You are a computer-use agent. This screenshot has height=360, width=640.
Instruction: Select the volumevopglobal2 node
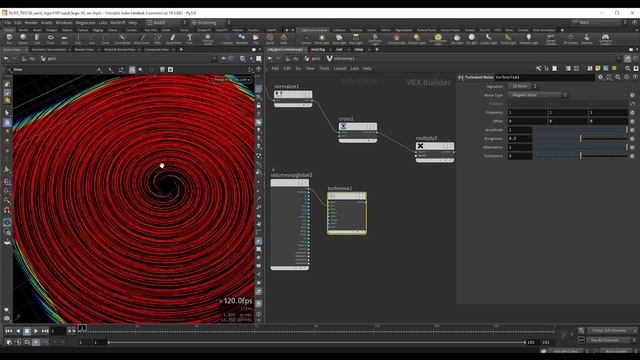pos(290,224)
